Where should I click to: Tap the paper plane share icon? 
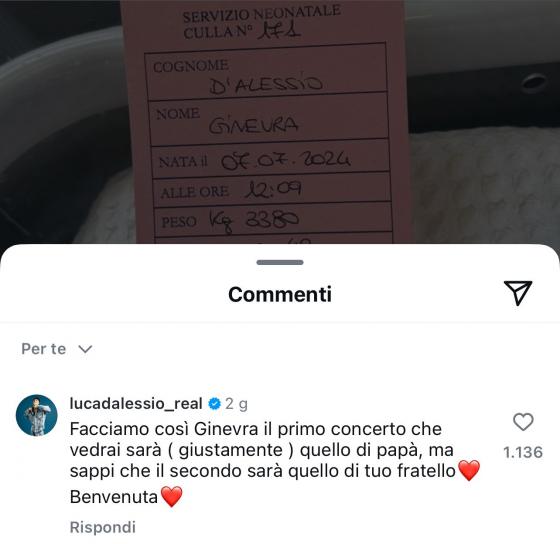518,293
